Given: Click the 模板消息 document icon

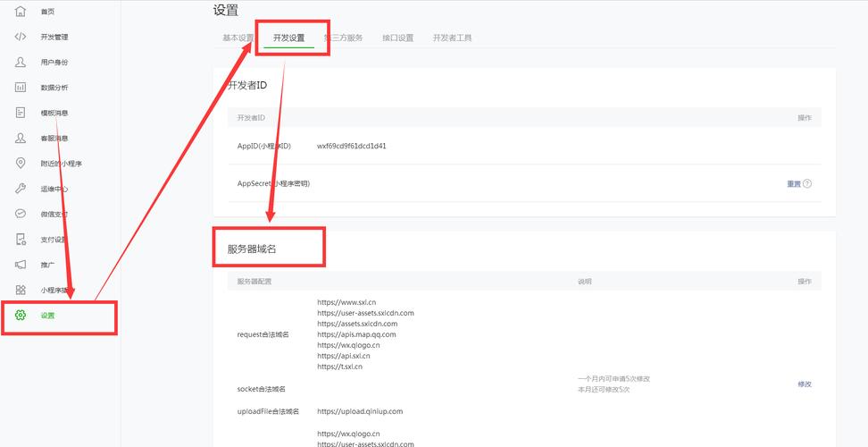Looking at the screenshot, I should pos(21,113).
